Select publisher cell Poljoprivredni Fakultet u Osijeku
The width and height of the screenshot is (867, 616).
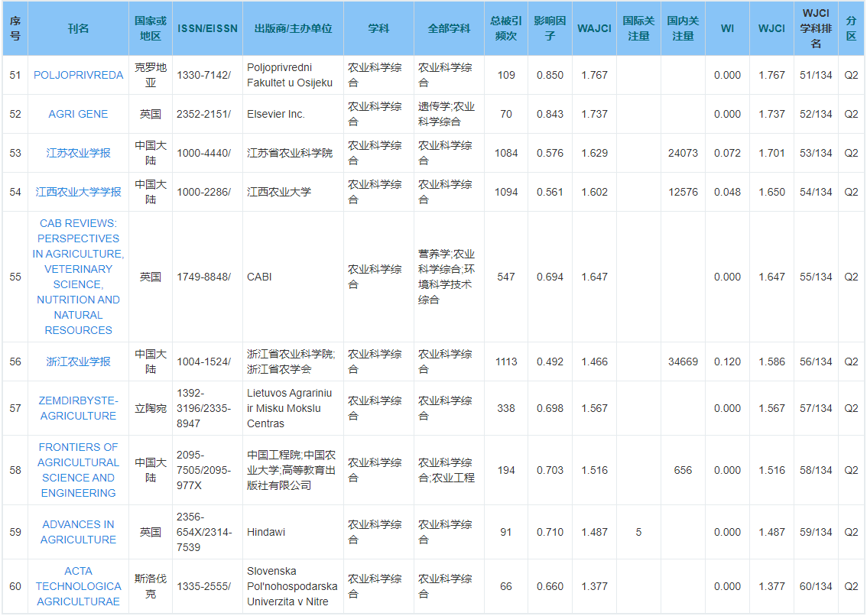pyautogui.click(x=293, y=75)
